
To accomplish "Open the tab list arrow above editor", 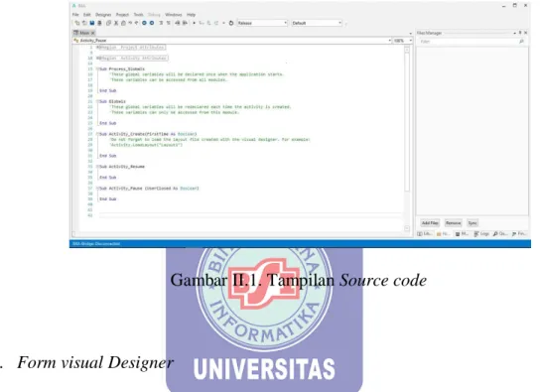I will (x=411, y=34).
